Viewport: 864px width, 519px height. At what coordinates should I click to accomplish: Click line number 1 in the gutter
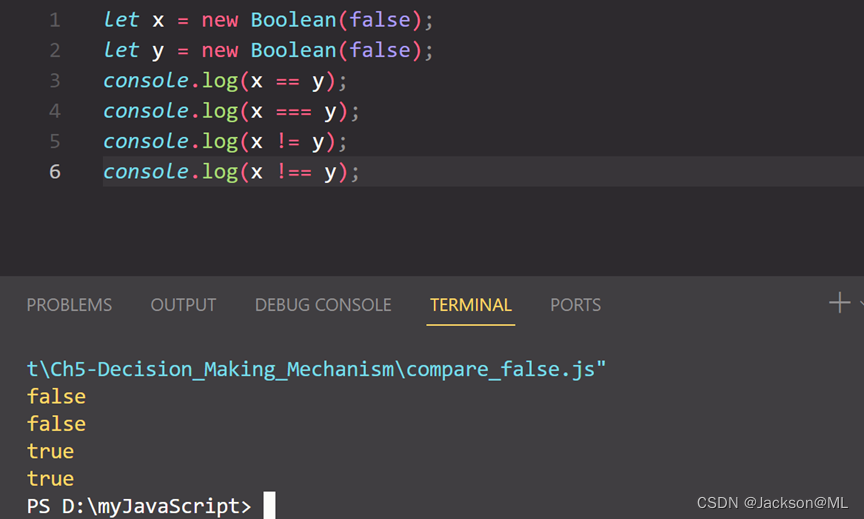54,20
